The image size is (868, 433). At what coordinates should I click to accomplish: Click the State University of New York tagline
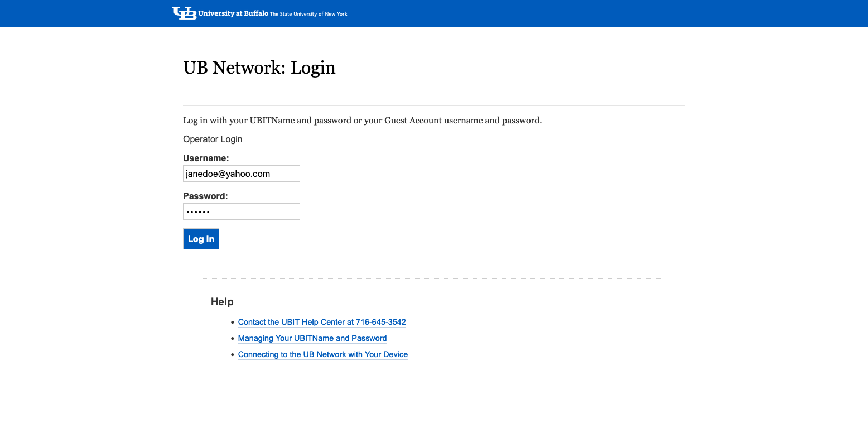click(x=308, y=15)
